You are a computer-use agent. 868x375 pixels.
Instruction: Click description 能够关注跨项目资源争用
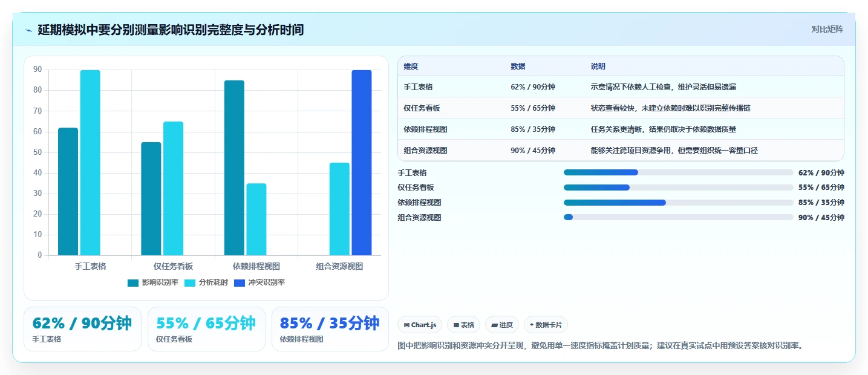point(674,151)
